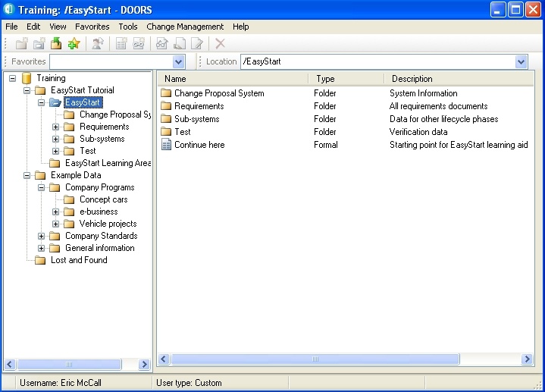This screenshot has height=392, width=545.
Task: Click the Delete X toolbar icon
Action: [220, 44]
